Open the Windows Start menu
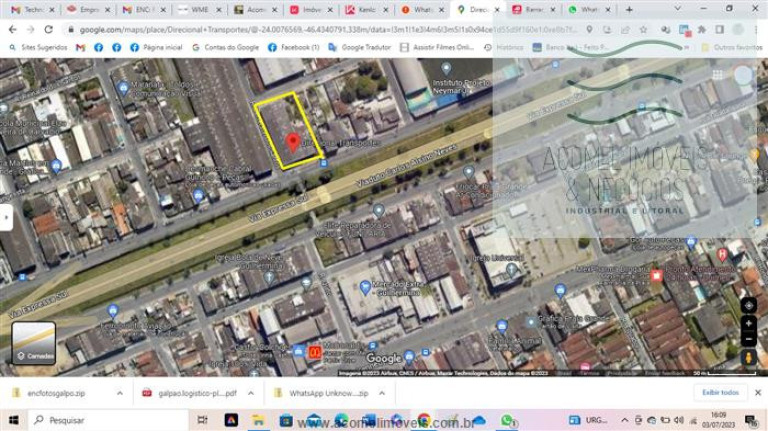The height and width of the screenshot is (431, 768). tap(13, 420)
